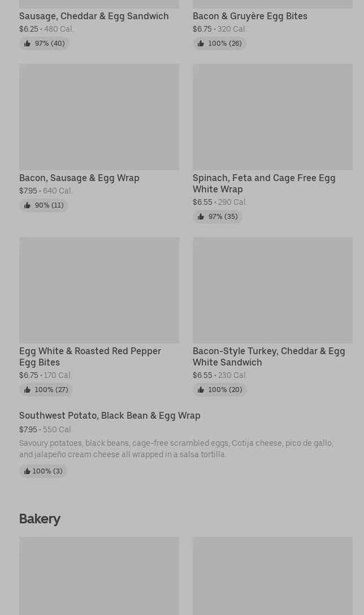Image resolution: width=364 pixels, height=615 pixels.
Task: Click Southwest Potato wrap description text
Action: 176,449
